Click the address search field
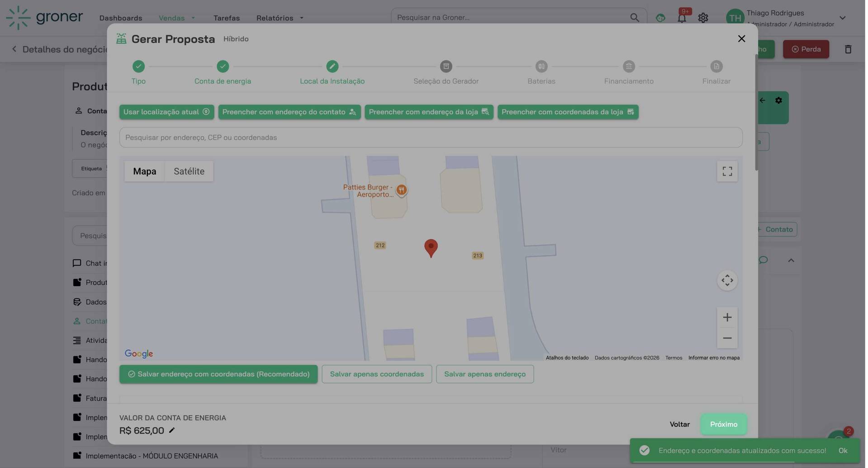This screenshot has width=868, height=468. [x=431, y=137]
